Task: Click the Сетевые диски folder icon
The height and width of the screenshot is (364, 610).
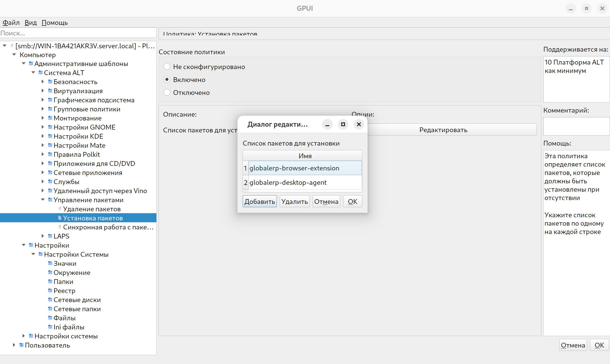Action: pyautogui.click(x=50, y=299)
